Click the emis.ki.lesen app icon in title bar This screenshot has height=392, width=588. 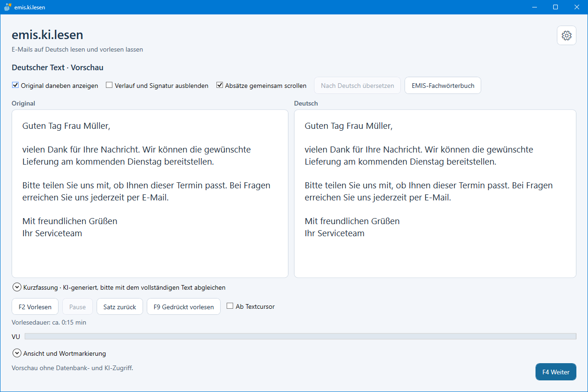pyautogui.click(x=7, y=7)
